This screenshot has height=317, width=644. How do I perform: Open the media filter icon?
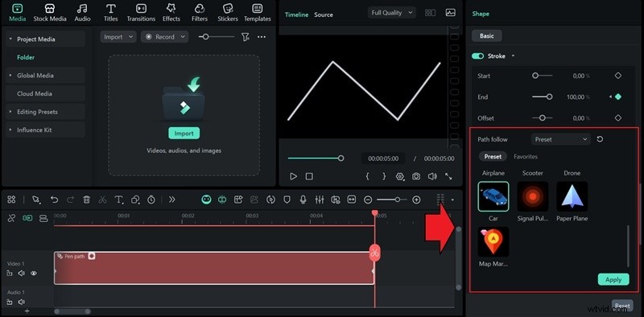pos(246,37)
